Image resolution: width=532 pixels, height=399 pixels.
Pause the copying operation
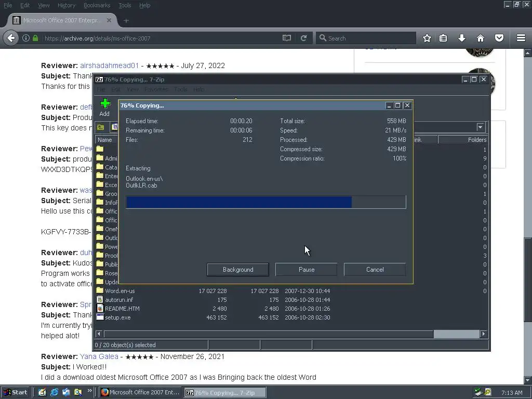[307, 270]
